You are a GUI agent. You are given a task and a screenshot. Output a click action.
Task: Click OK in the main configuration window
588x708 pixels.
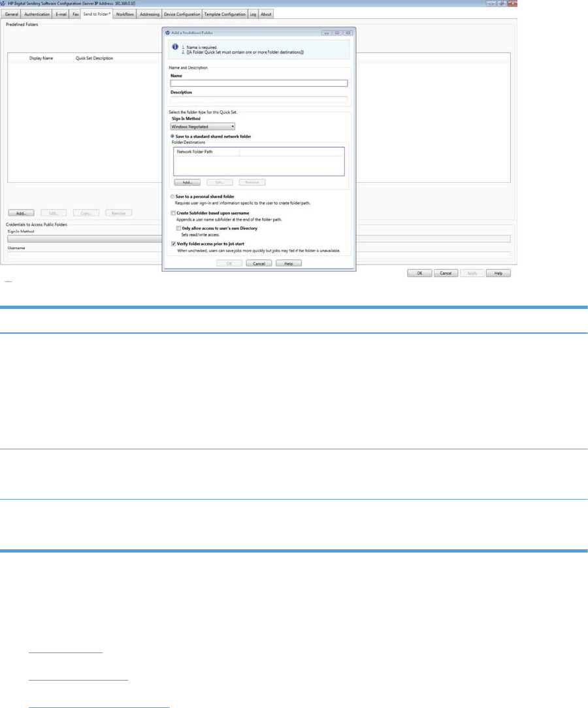(419, 273)
